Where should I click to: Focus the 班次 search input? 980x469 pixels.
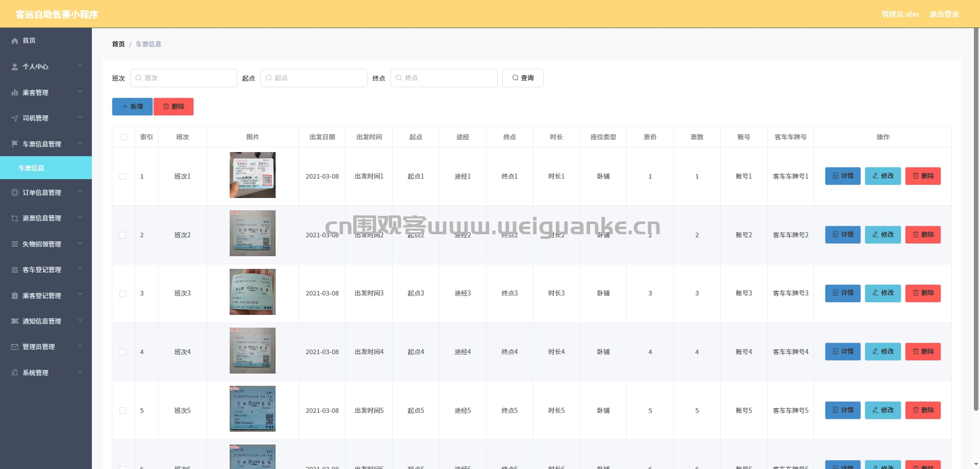184,78
